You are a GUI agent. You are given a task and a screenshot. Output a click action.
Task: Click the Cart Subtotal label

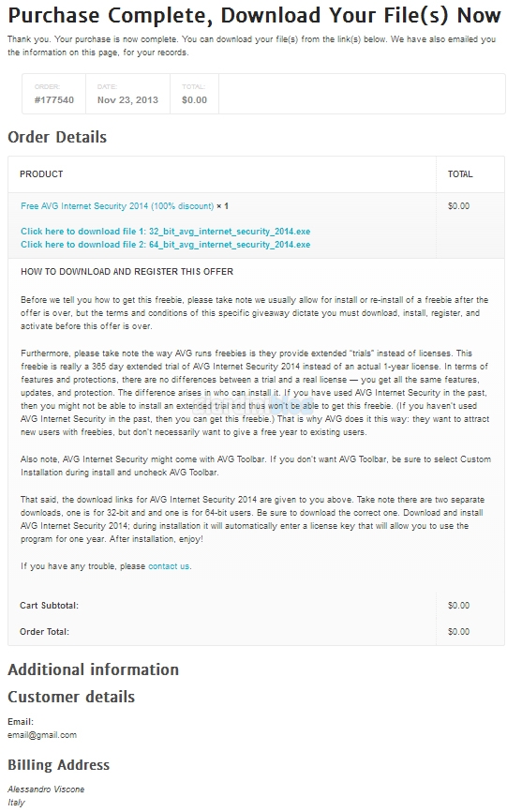point(49,606)
